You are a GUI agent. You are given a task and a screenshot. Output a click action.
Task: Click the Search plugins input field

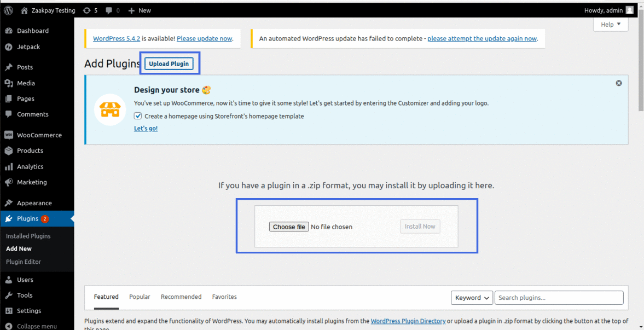tap(559, 298)
